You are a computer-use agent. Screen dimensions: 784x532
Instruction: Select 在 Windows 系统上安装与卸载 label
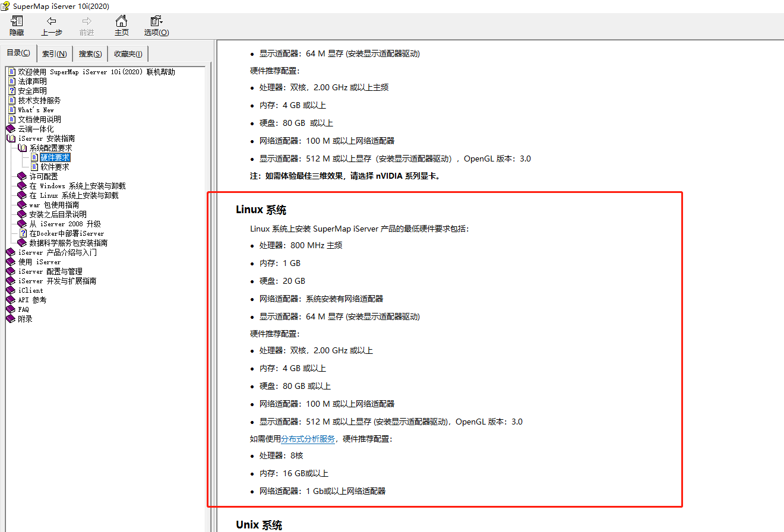pyautogui.click(x=77, y=186)
